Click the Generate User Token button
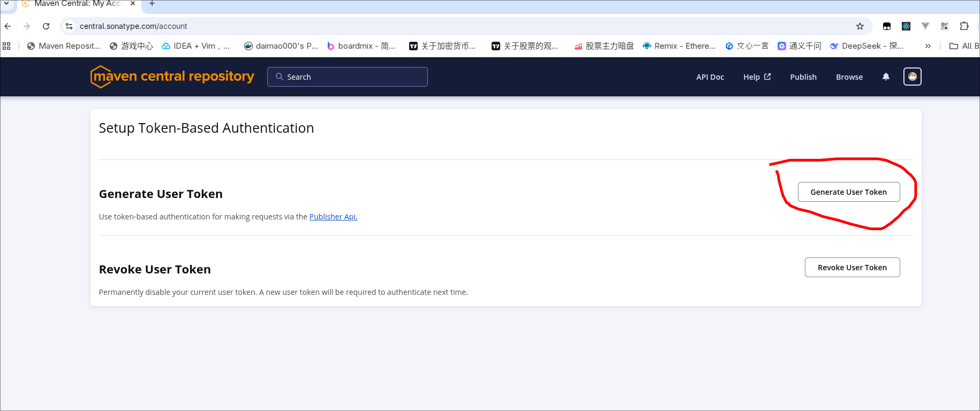Screen dimensions: 980x411 (x=849, y=192)
